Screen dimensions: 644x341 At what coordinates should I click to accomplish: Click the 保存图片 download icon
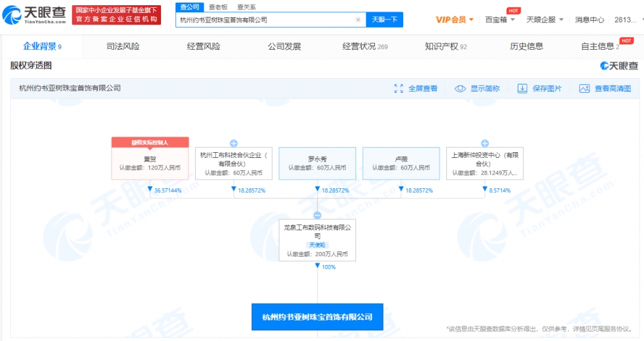[x=522, y=88]
